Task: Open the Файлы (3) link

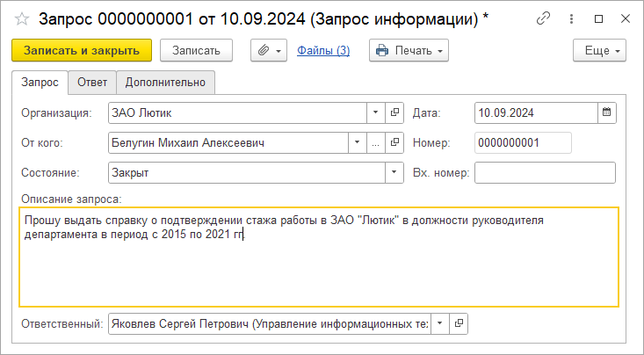Action: point(323,51)
